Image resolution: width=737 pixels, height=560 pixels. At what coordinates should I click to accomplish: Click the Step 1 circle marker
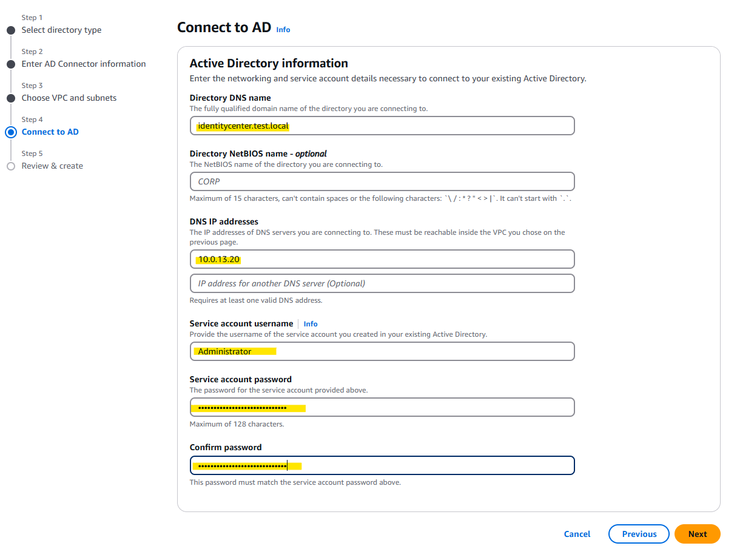(x=10, y=30)
